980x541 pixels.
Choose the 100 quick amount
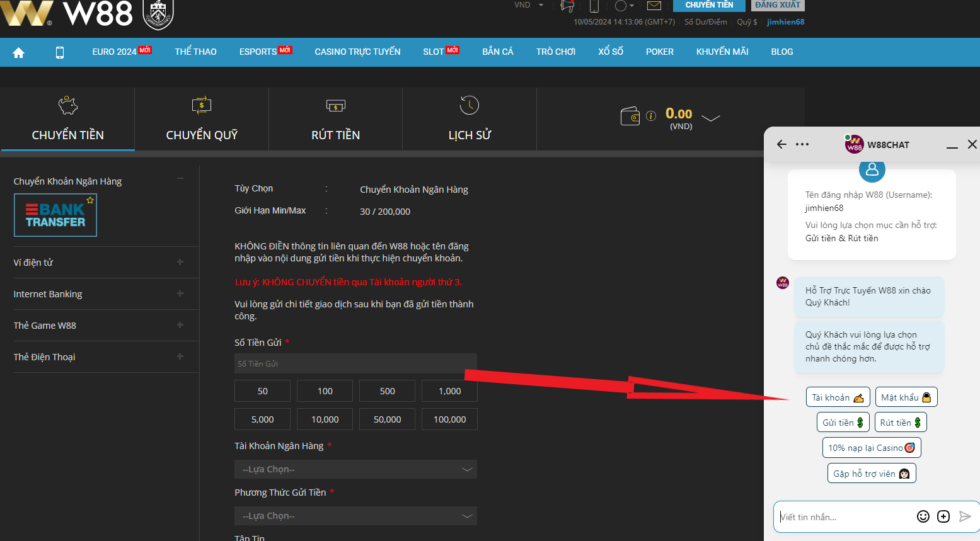pos(325,391)
